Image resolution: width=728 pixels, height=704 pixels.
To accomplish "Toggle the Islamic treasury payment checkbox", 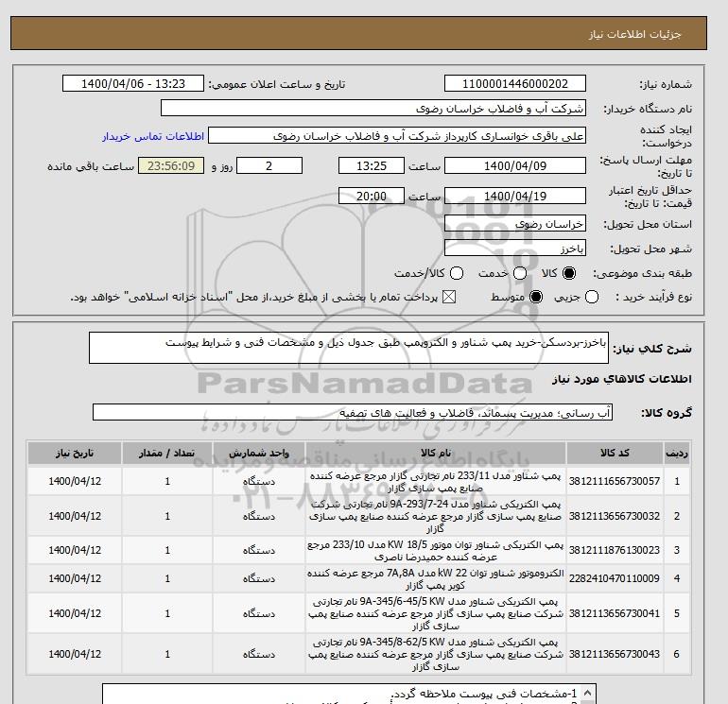I will [449, 297].
